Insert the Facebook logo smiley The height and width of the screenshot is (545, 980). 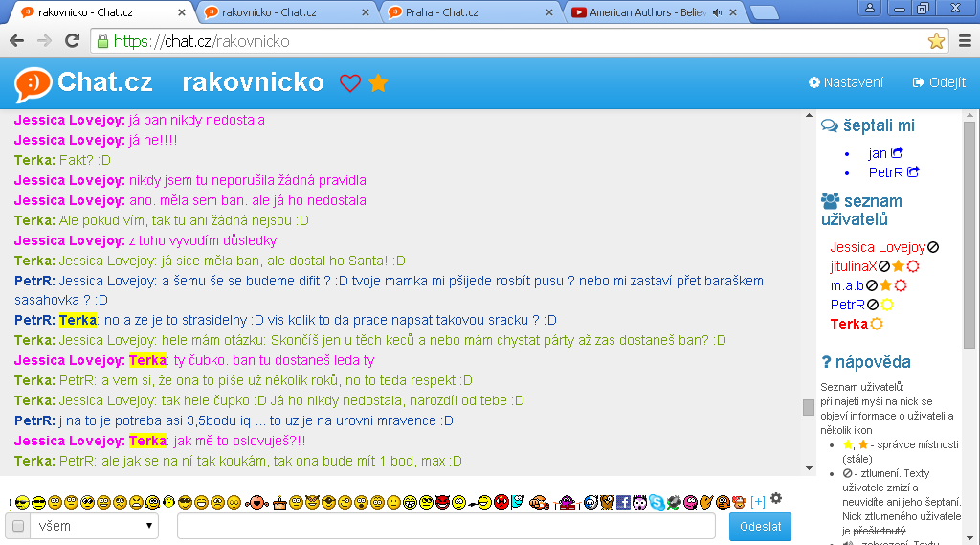click(x=623, y=503)
